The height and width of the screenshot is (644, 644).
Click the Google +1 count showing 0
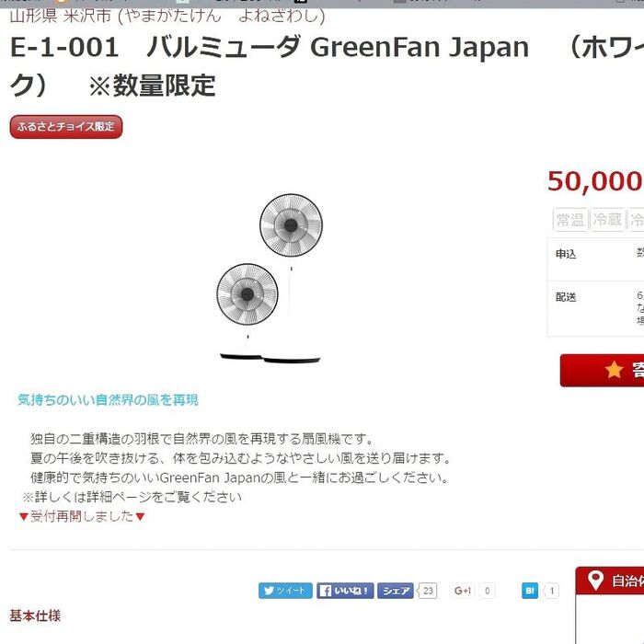pos(487,591)
